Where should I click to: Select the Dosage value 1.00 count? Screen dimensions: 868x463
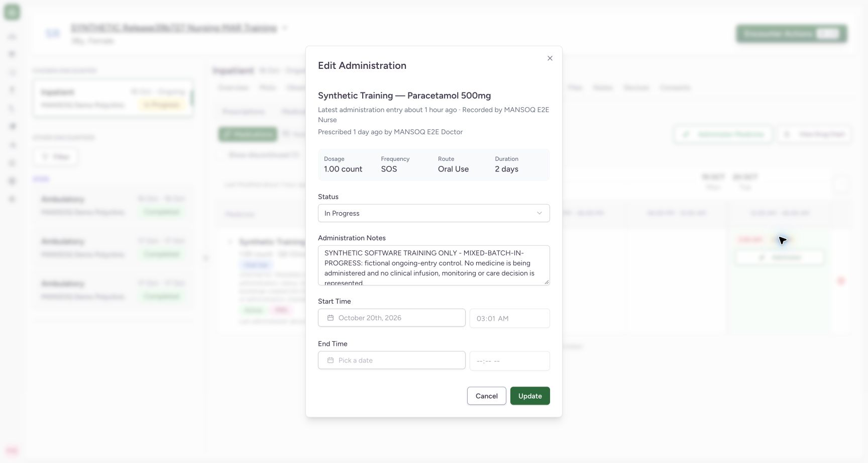pos(343,169)
